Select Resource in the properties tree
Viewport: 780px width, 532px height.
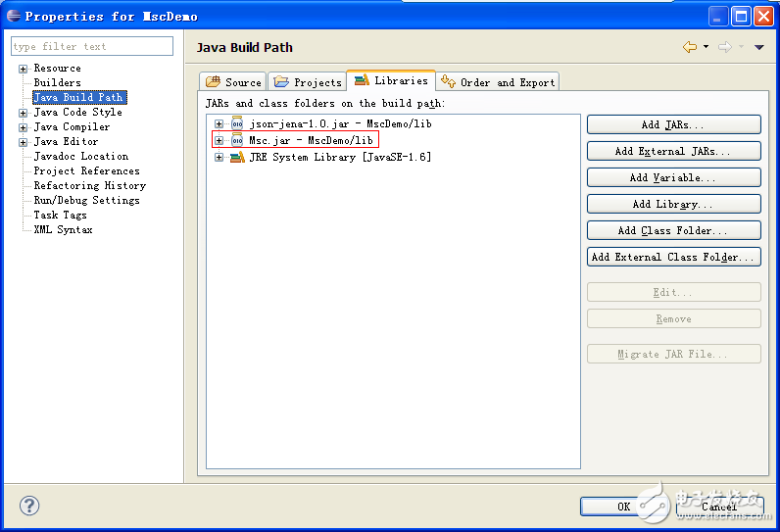[x=57, y=69]
